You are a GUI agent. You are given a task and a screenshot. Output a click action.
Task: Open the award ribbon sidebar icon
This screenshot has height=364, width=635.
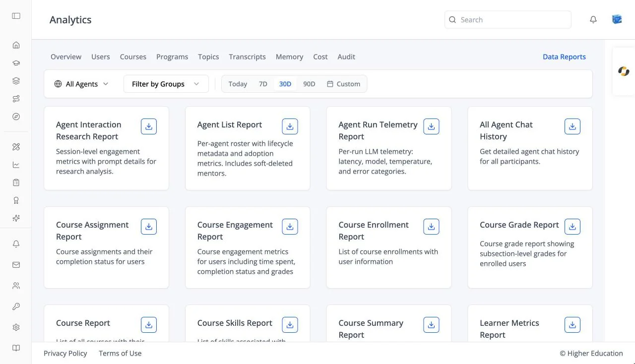click(x=16, y=200)
